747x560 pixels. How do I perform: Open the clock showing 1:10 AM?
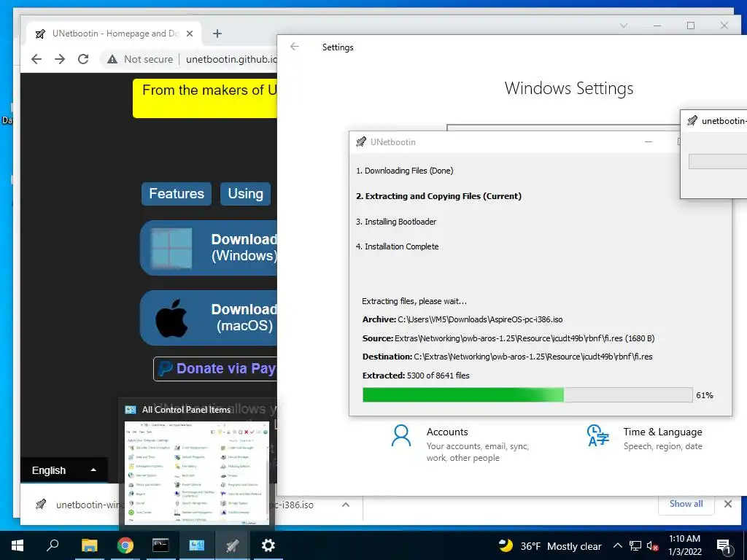685,545
